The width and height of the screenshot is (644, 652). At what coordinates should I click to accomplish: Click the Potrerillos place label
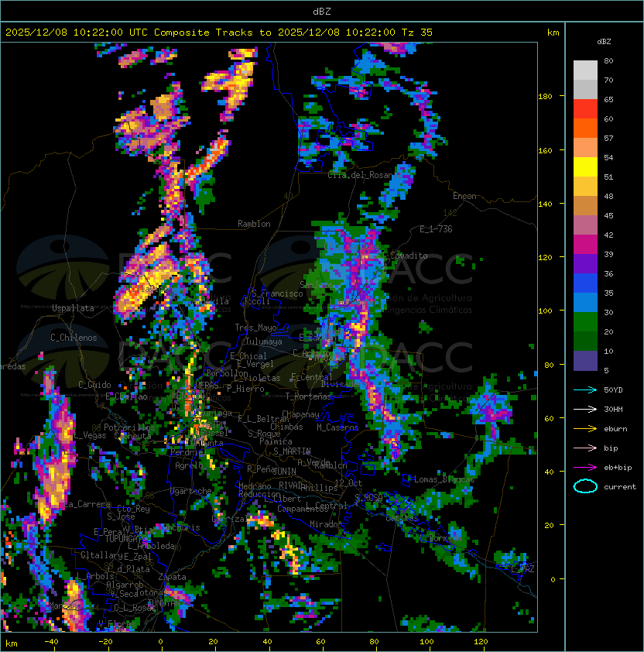[129, 427]
